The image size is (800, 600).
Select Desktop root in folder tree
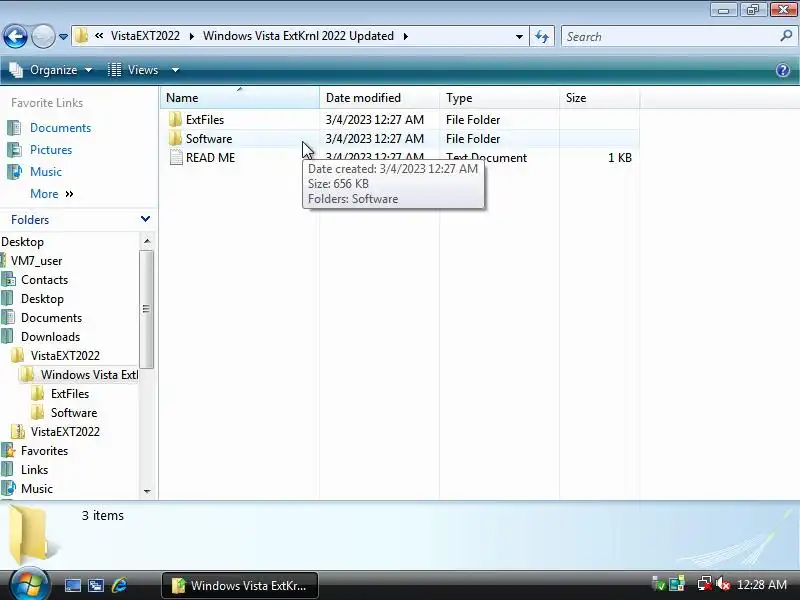pyautogui.click(x=22, y=242)
